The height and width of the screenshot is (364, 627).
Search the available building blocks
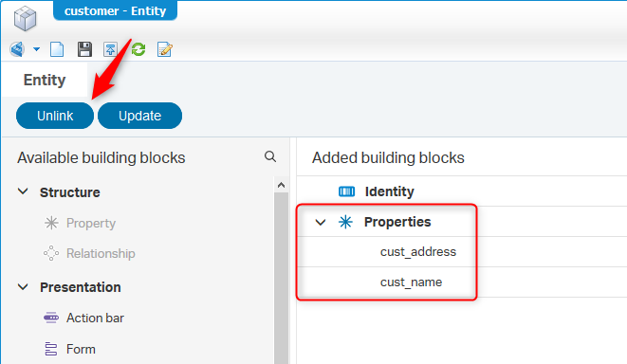(270, 156)
